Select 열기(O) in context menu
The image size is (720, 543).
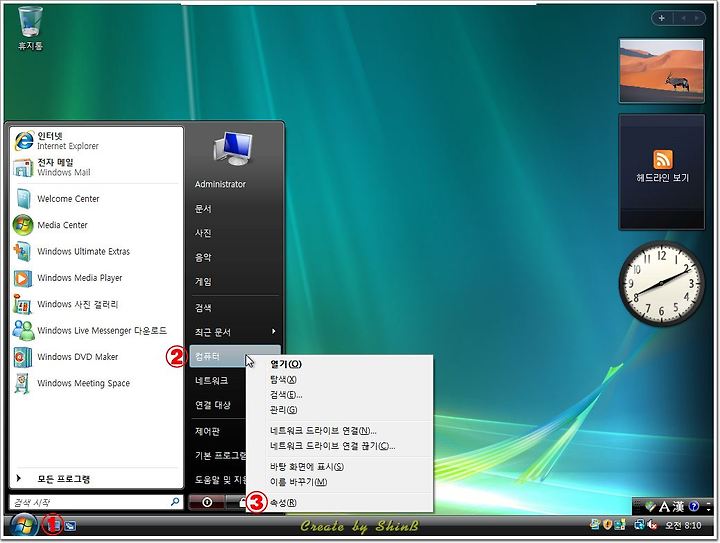(340, 364)
